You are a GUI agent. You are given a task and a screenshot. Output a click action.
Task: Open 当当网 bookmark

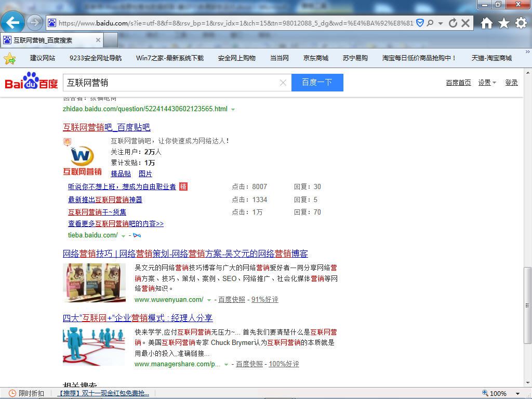coord(279,58)
